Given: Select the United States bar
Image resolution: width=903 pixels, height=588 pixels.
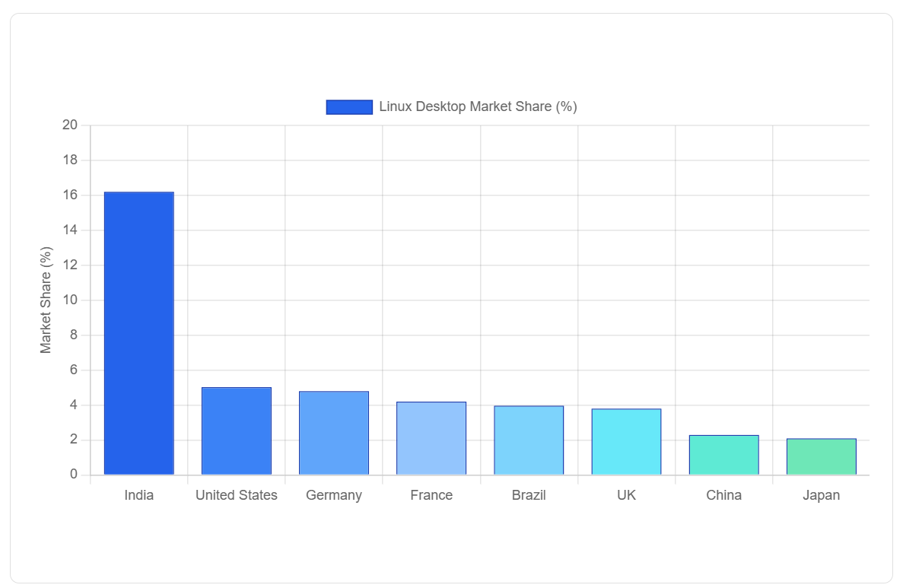Looking at the screenshot, I should (237, 431).
